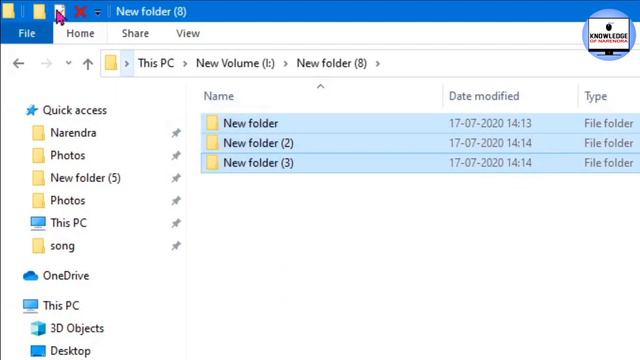The height and width of the screenshot is (360, 640).
Task: Expand chevron after New Volume (I:) breadcrumb
Action: tap(285, 64)
